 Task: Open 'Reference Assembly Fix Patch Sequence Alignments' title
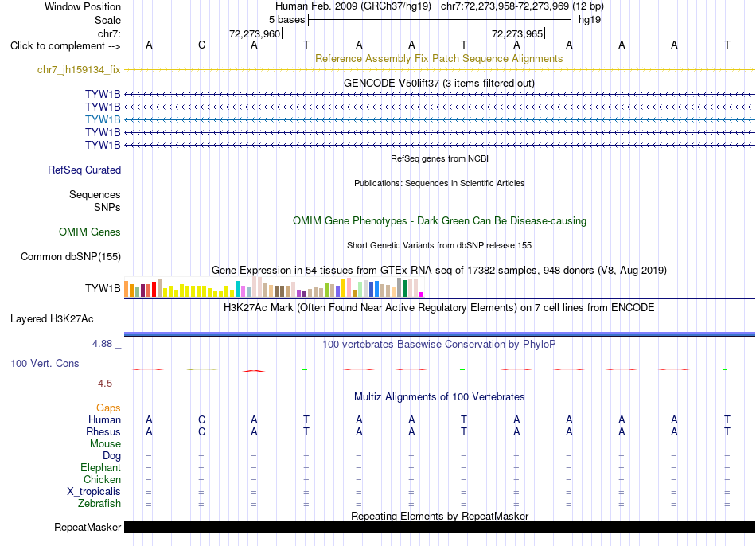pyautogui.click(x=438, y=58)
